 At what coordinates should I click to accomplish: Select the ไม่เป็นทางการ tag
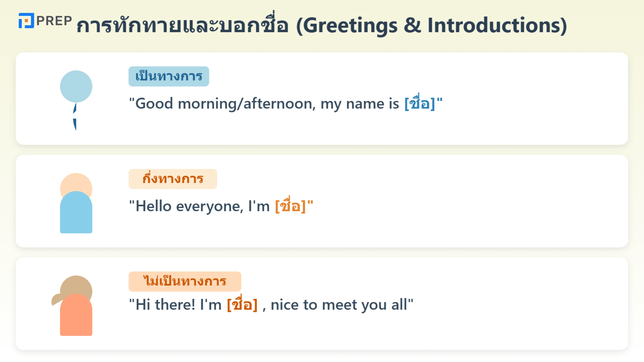click(185, 281)
